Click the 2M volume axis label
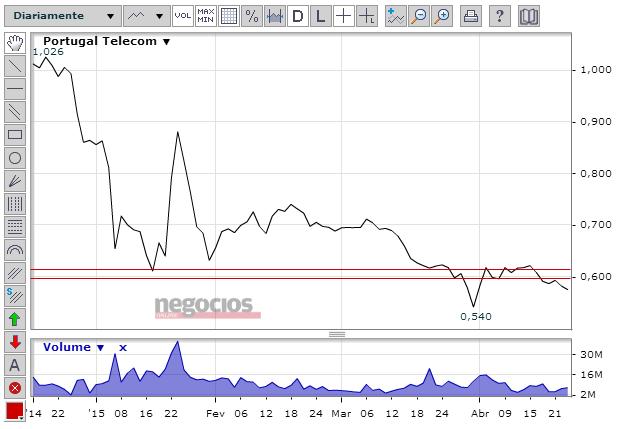640x429 pixels. click(588, 394)
